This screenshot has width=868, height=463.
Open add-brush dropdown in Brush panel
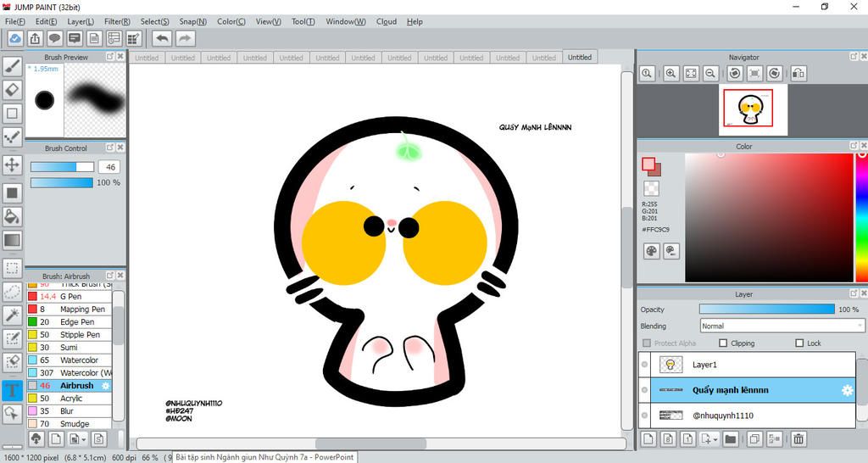point(77,439)
